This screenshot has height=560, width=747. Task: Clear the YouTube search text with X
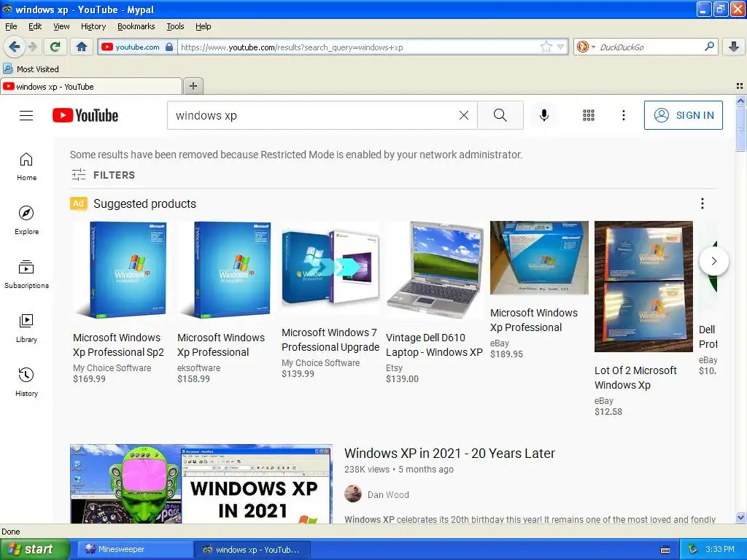click(x=463, y=115)
